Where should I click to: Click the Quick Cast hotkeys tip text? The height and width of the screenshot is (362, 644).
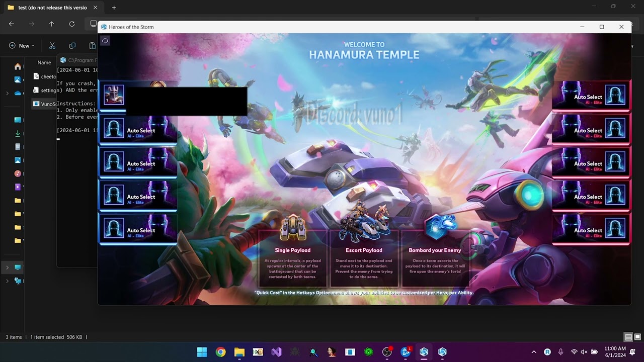(364, 292)
